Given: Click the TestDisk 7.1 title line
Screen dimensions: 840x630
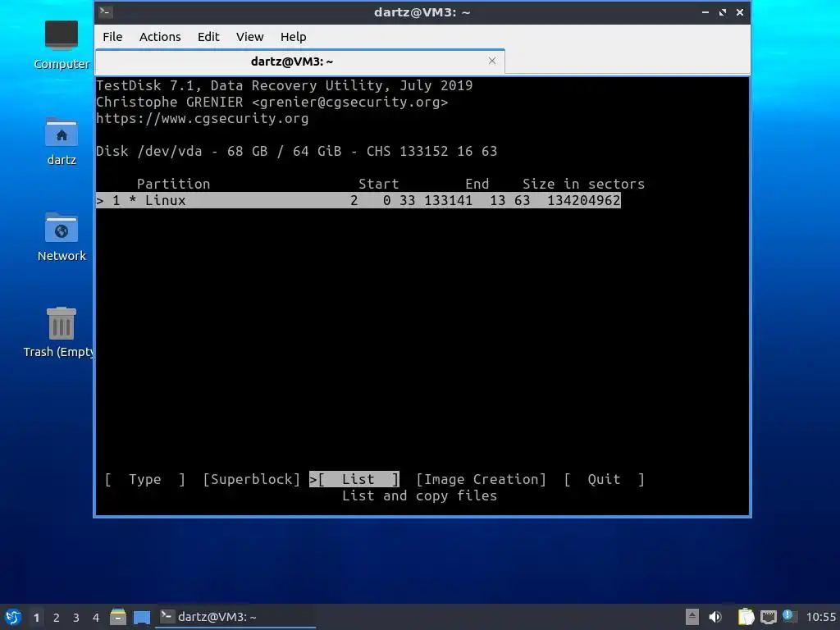Looking at the screenshot, I should [x=284, y=85].
